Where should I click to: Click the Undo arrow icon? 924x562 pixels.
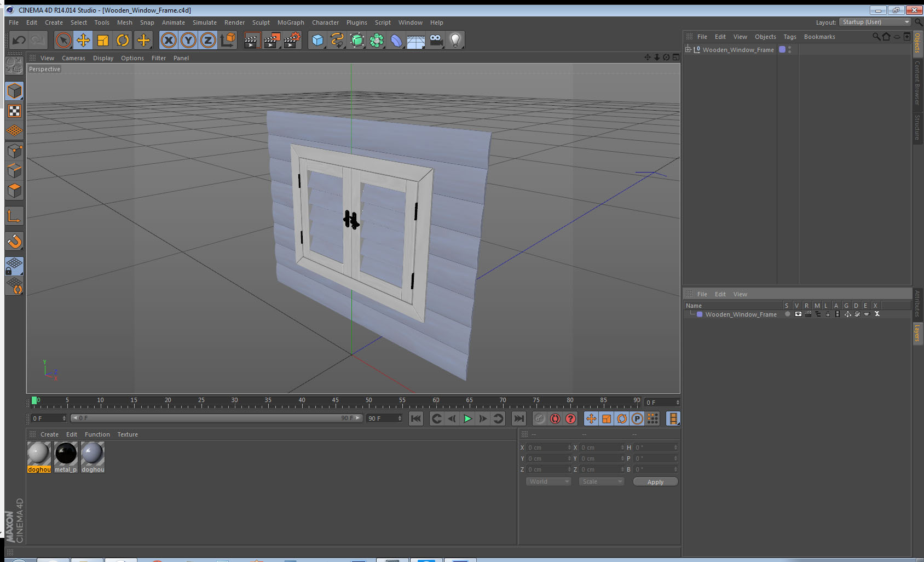tap(19, 40)
